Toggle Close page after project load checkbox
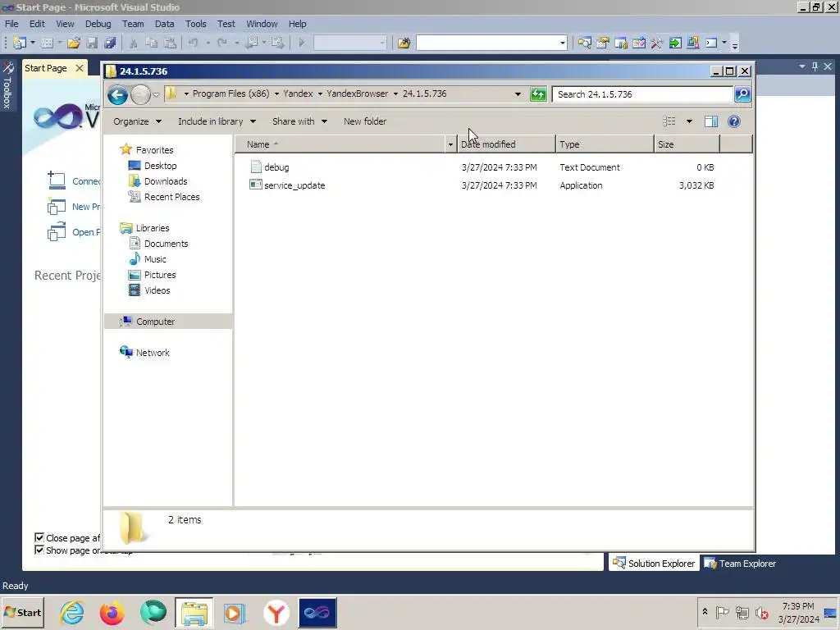The width and height of the screenshot is (840, 630). click(x=39, y=537)
